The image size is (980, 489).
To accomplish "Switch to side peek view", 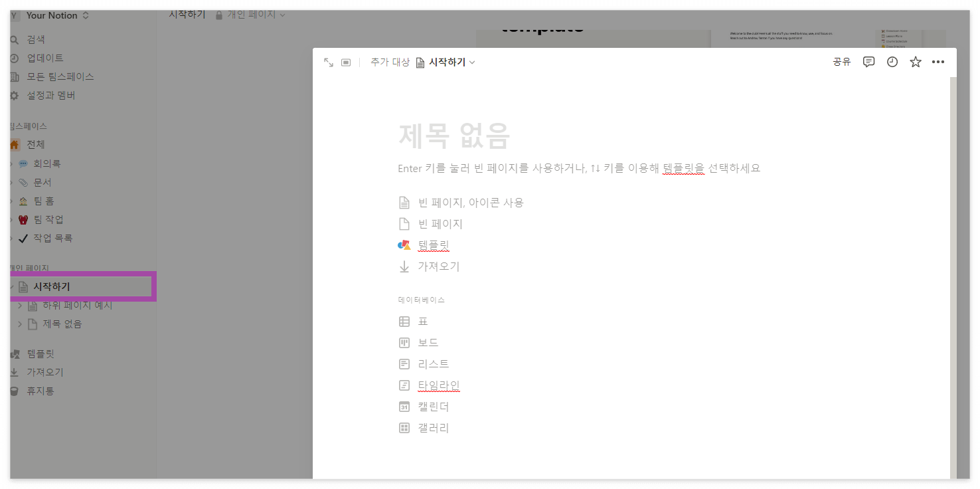I will point(346,62).
